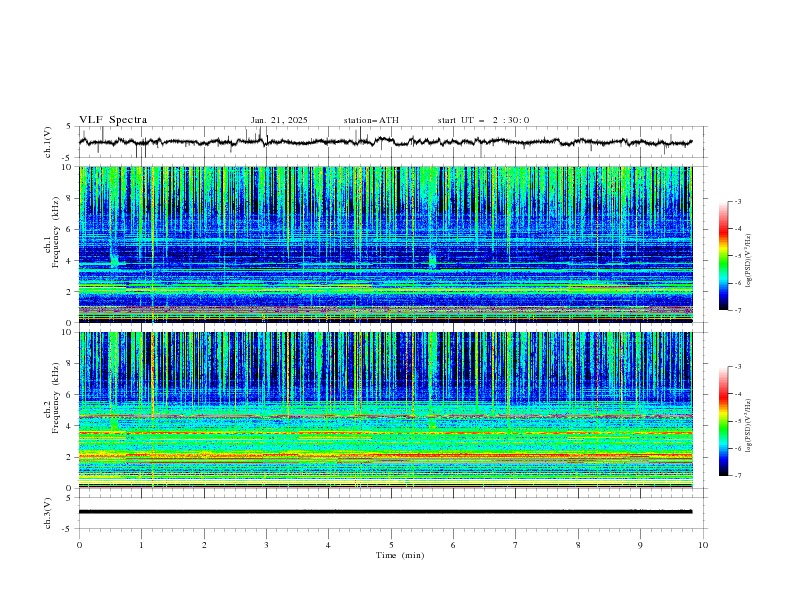Click the ch.1 waveform trace plot

tap(385, 142)
